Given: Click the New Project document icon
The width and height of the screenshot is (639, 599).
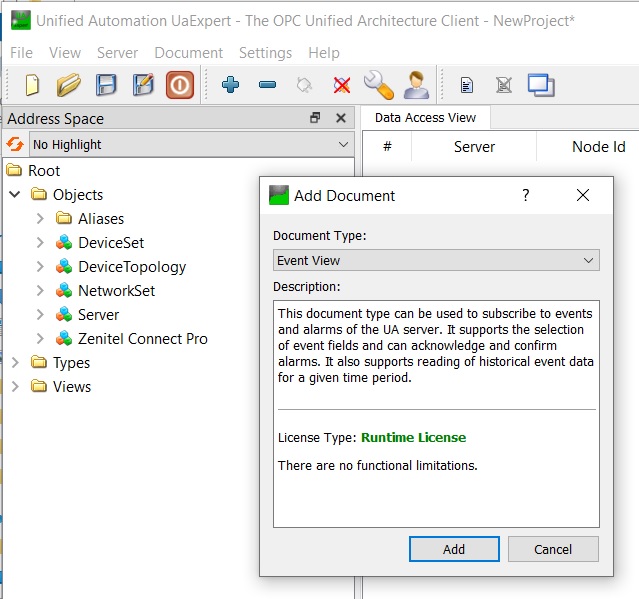Looking at the screenshot, I should click(x=32, y=85).
